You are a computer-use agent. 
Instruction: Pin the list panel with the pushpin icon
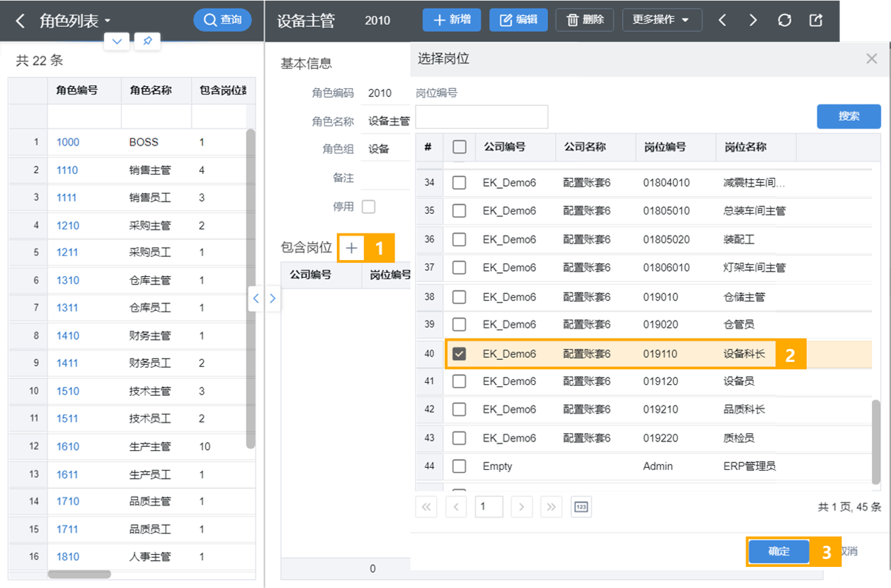pyautogui.click(x=147, y=41)
